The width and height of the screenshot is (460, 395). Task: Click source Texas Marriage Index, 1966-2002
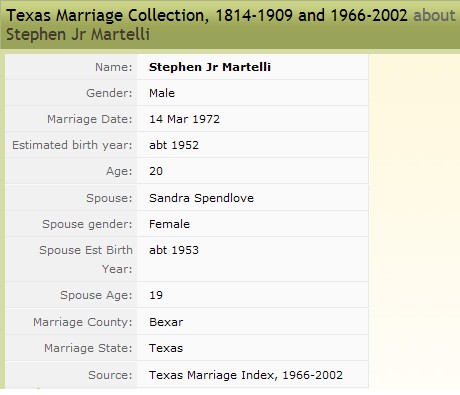point(246,375)
